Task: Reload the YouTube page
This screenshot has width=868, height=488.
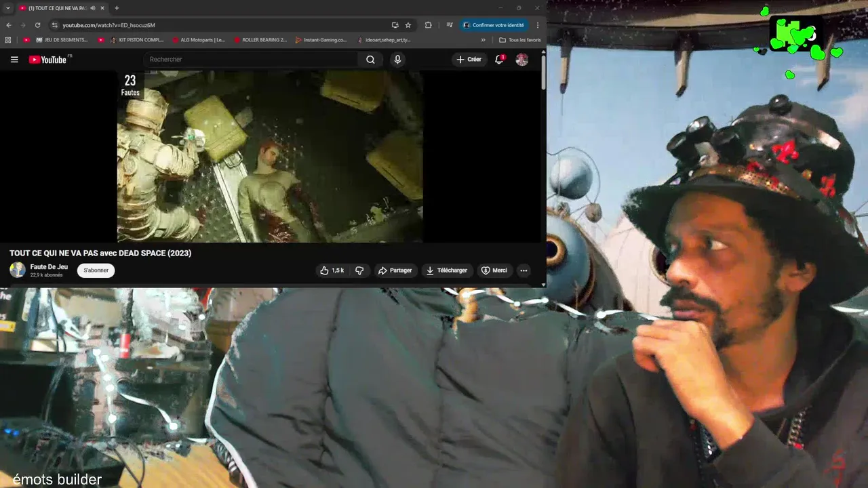Action: click(x=38, y=25)
